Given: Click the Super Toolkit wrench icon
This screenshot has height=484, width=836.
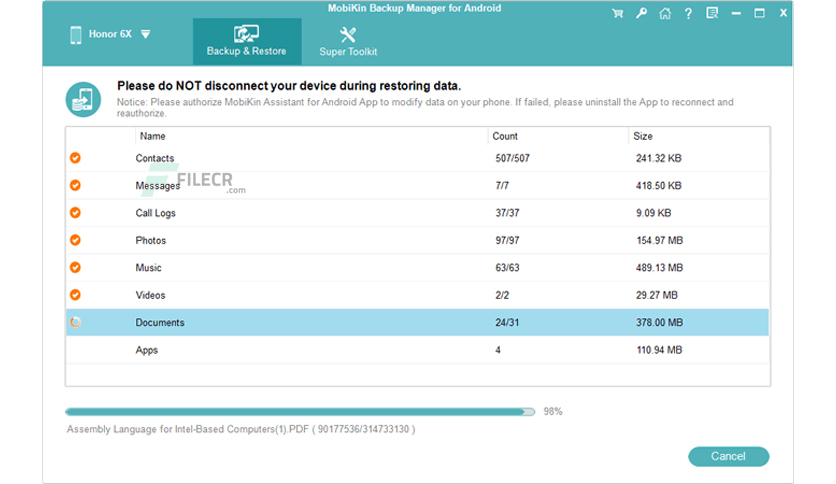Looking at the screenshot, I should (348, 35).
